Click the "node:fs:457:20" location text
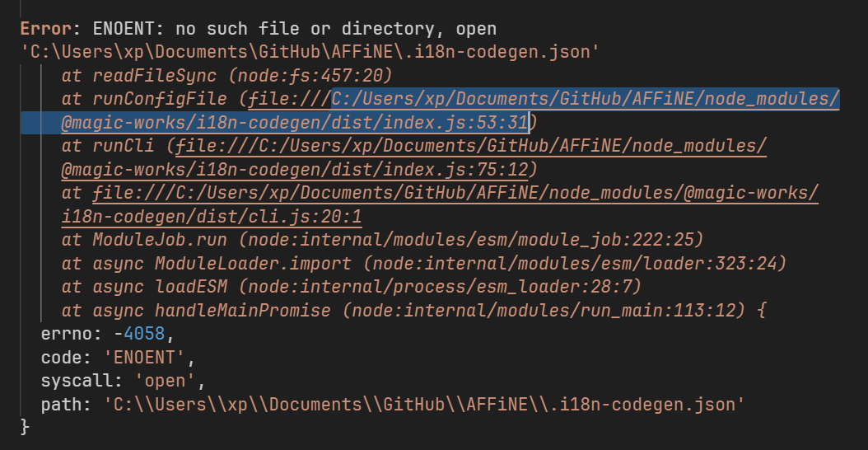 coord(310,76)
